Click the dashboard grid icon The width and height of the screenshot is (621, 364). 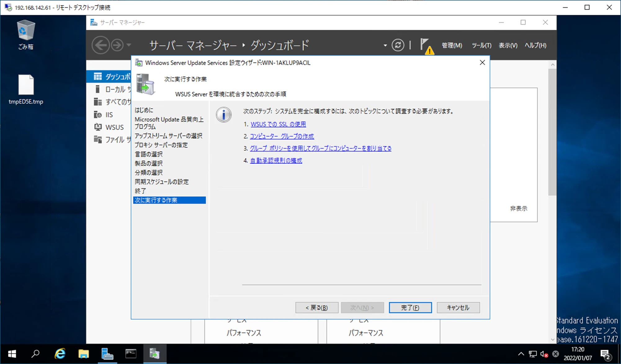98,76
